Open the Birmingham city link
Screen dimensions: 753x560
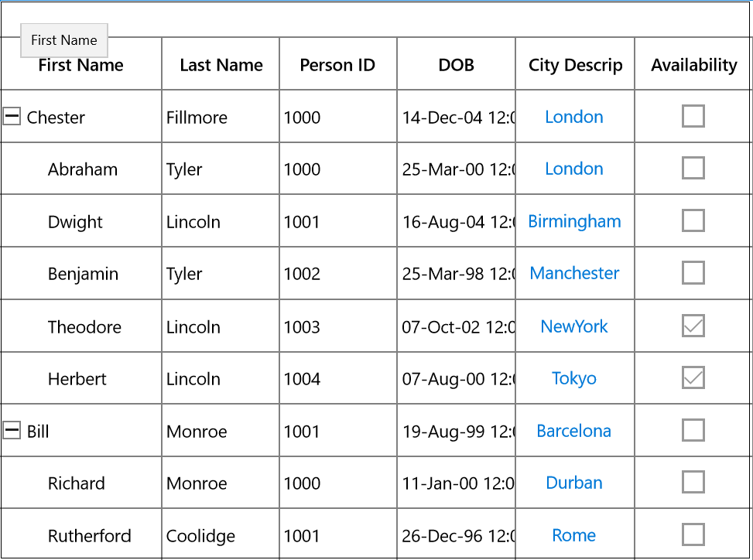click(574, 222)
